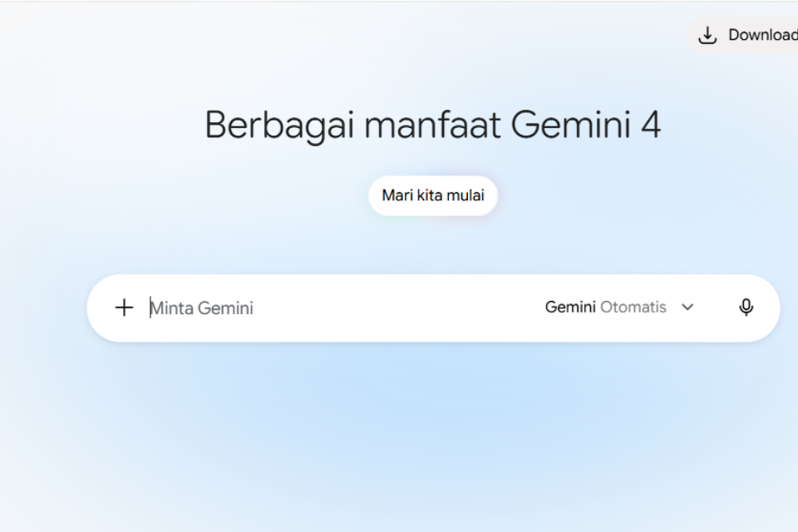The height and width of the screenshot is (532, 798).
Task: Click the download arrow icon at top right
Action: point(707,35)
